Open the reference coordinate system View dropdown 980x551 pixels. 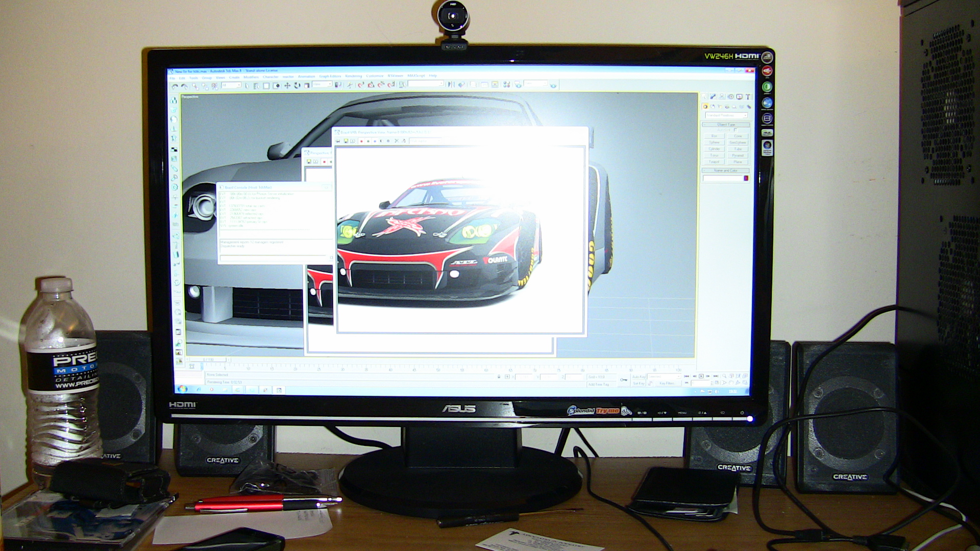323,84
